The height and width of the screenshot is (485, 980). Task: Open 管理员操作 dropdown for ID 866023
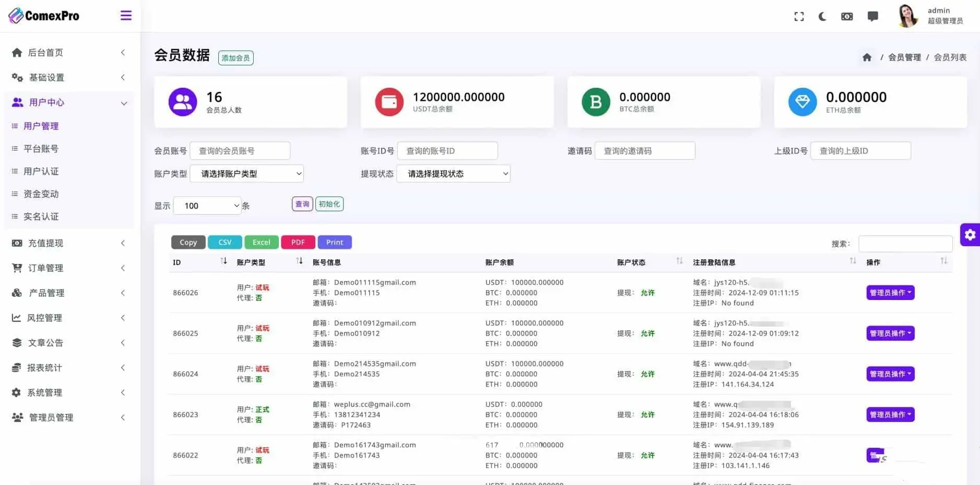[890, 414]
